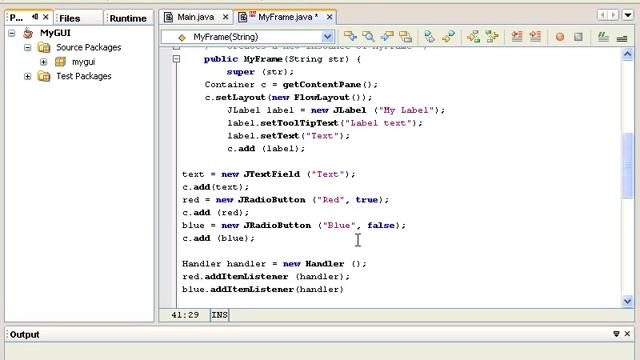
Task: Toggle Highlight Search toolbar icon
Action: (x=405, y=37)
